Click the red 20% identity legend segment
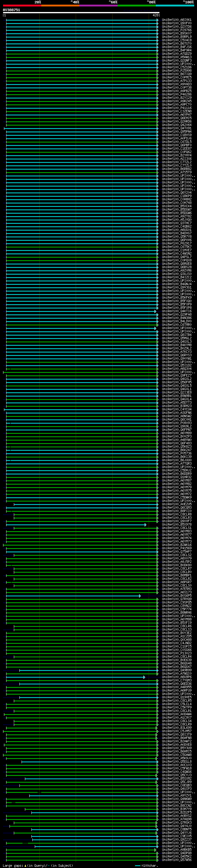The height and width of the screenshot is (868, 197). coord(22,6)
